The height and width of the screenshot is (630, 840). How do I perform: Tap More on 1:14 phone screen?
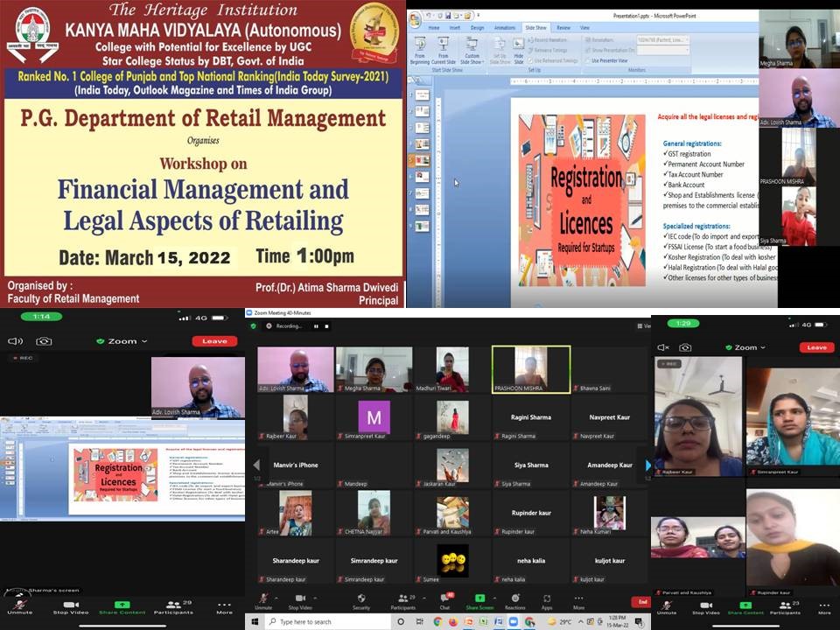coord(225,607)
